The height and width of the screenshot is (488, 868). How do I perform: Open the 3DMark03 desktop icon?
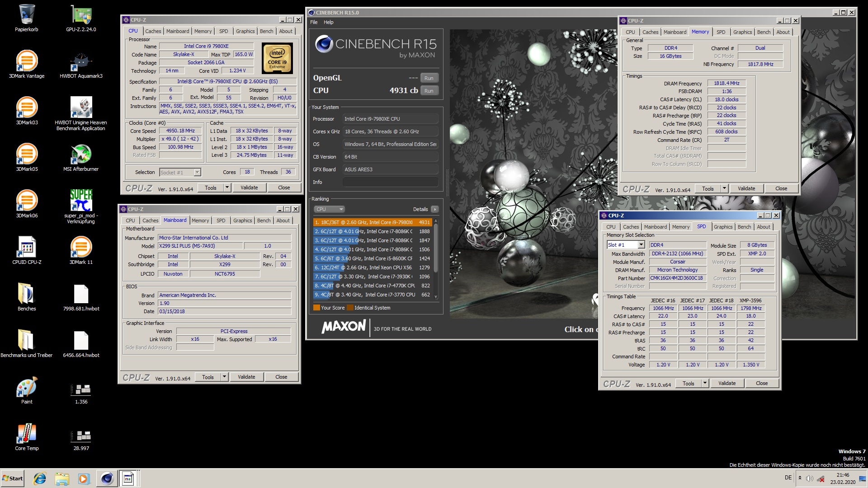[x=27, y=111]
